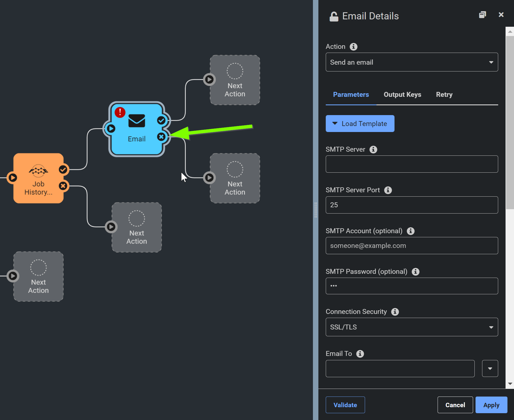Viewport: 514px width, 420px height.
Task: Select the Email node label
Action: coord(137,139)
